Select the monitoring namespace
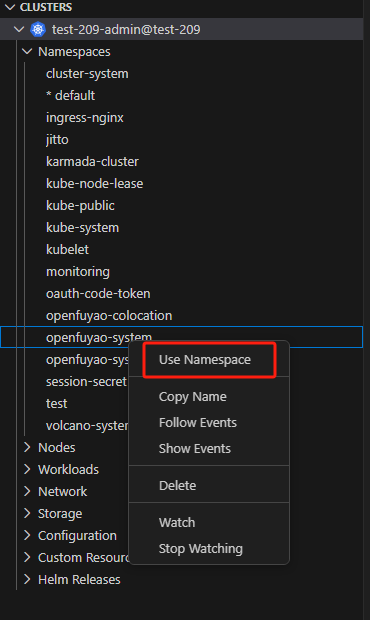The image size is (370, 620). point(78,272)
